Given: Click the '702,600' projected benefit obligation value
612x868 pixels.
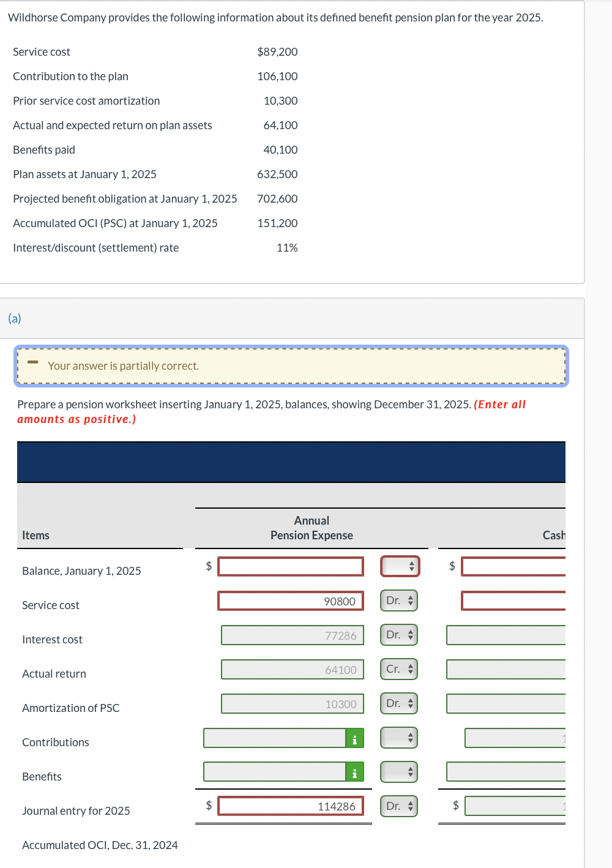Looking at the screenshot, I should click(x=277, y=199).
